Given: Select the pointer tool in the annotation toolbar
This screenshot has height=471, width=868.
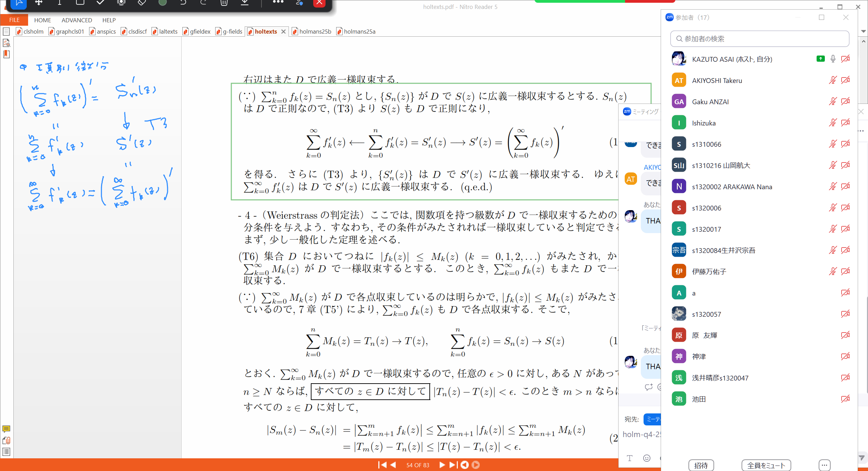Looking at the screenshot, I should (18, 3).
